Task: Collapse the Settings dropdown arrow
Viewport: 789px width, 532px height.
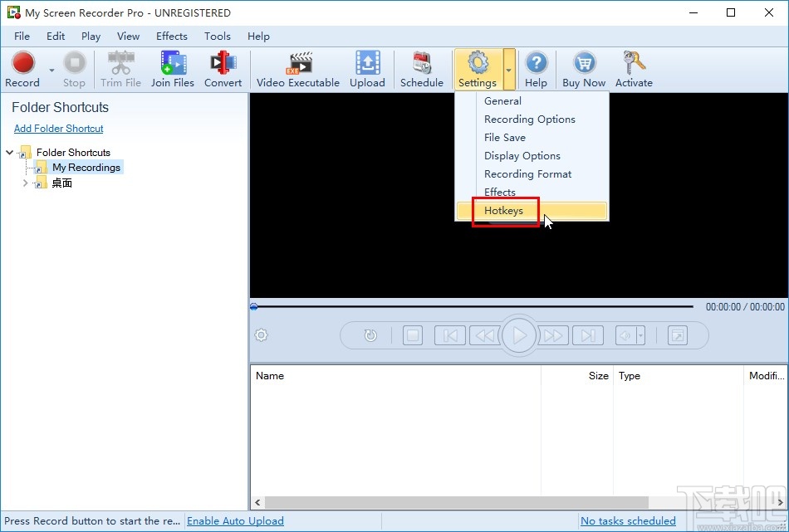Action: tap(509, 70)
